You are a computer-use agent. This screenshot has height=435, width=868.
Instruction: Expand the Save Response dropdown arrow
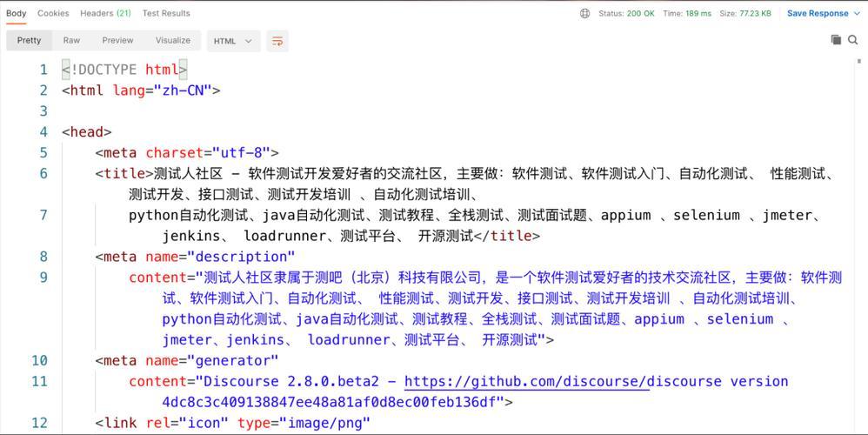click(858, 13)
